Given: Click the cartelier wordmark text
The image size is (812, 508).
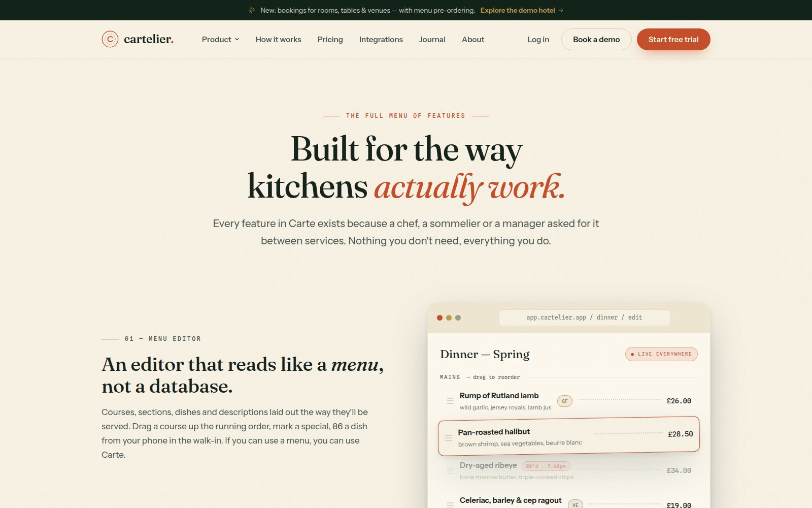Looking at the screenshot, I should 149,39.
